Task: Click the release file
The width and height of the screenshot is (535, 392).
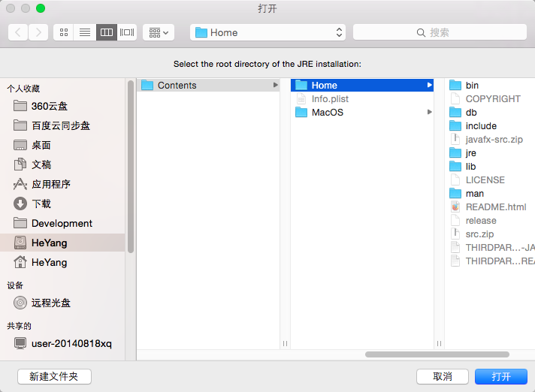Action: (490, 221)
